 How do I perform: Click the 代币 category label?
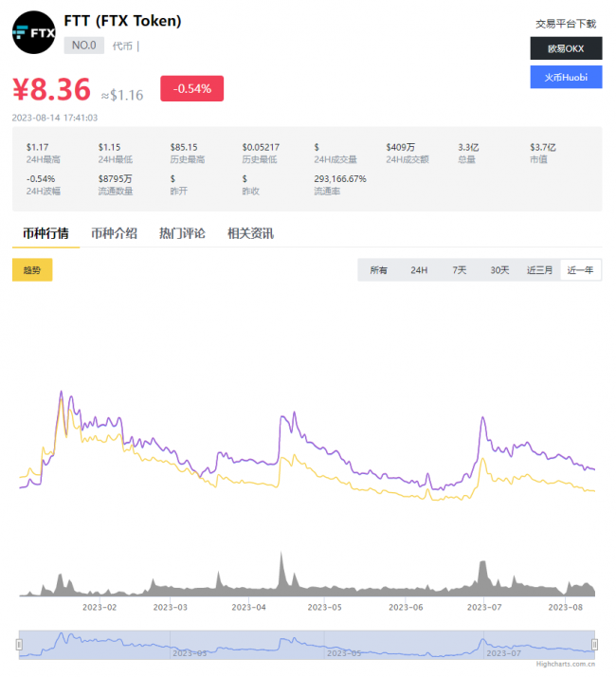[122, 46]
